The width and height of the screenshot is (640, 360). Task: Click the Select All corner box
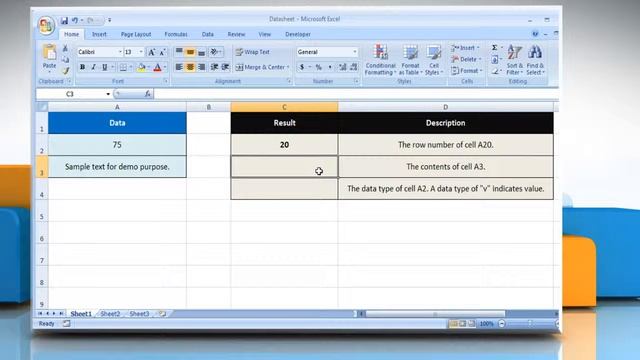(x=42, y=107)
